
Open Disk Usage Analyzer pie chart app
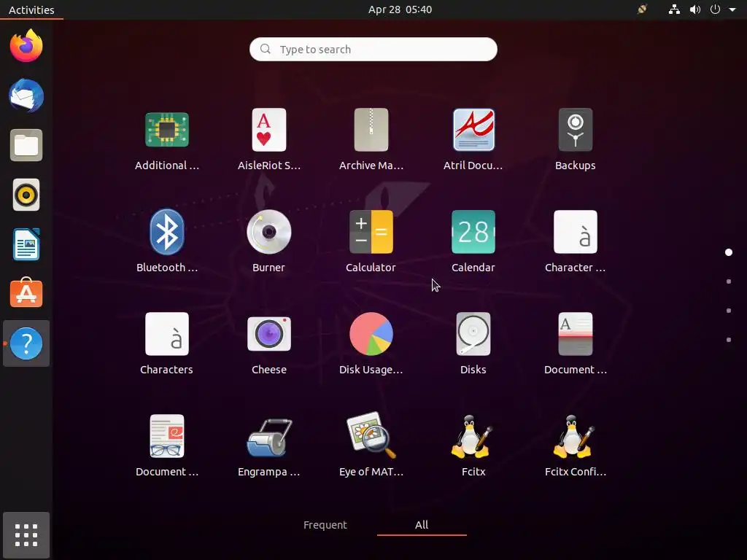[371, 343]
